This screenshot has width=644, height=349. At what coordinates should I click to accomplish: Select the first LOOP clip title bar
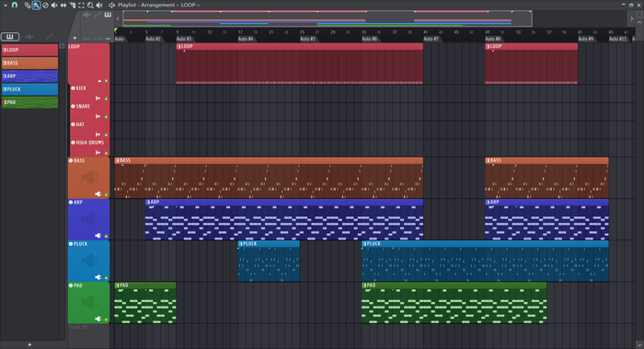coord(299,46)
